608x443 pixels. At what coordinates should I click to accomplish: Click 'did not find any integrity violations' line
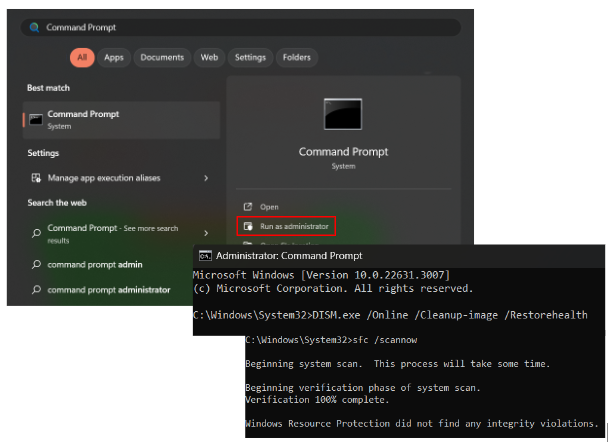point(421,424)
